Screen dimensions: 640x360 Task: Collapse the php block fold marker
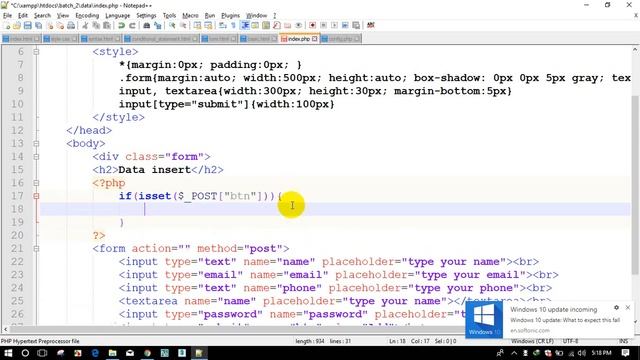(36, 183)
